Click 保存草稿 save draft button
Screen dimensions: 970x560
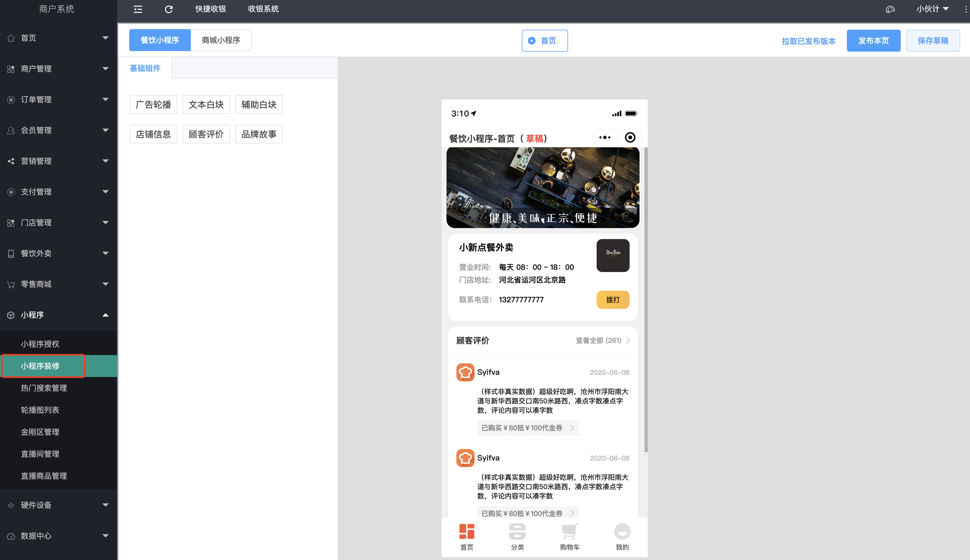[x=933, y=40]
